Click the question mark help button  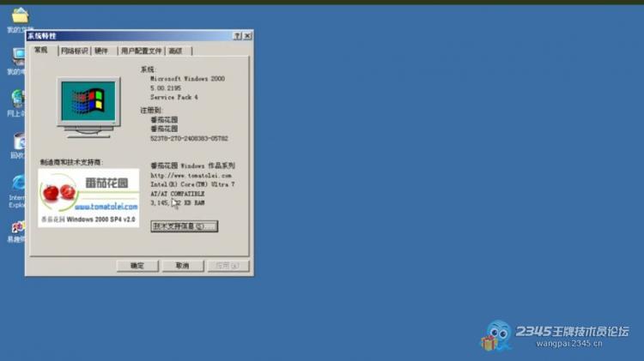pos(237,36)
